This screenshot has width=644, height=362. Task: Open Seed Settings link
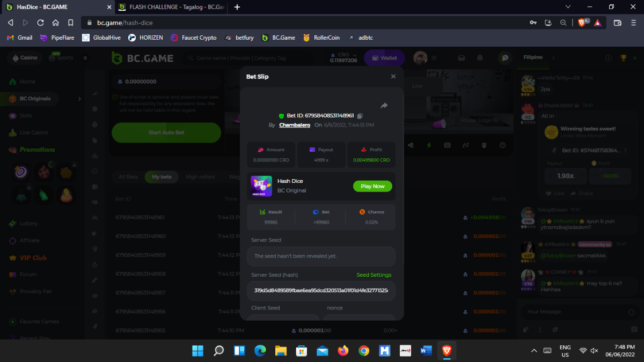tap(374, 275)
